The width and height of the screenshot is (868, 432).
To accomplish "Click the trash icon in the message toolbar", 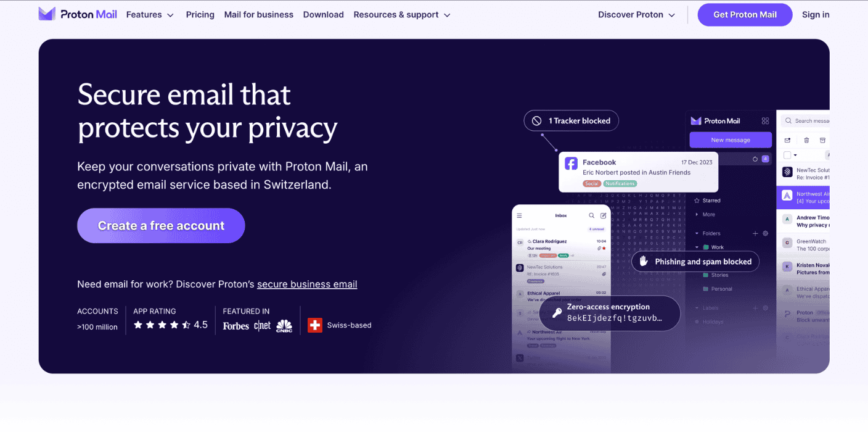I will pos(806,140).
